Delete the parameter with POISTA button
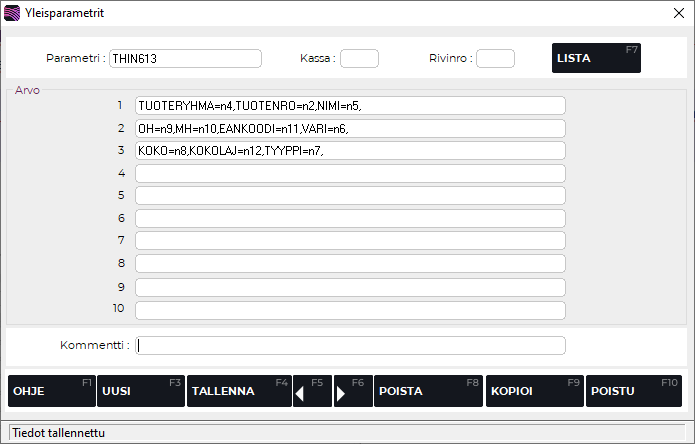 [x=428, y=392]
